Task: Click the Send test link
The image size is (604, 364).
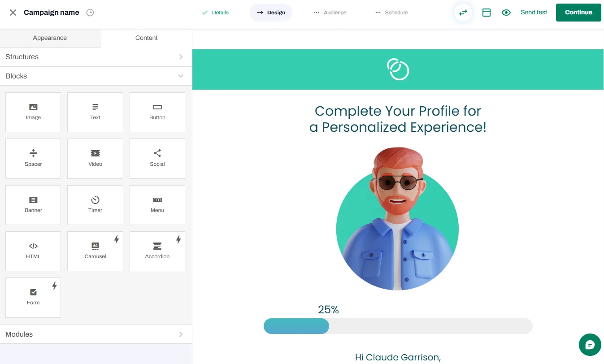Action: click(534, 13)
